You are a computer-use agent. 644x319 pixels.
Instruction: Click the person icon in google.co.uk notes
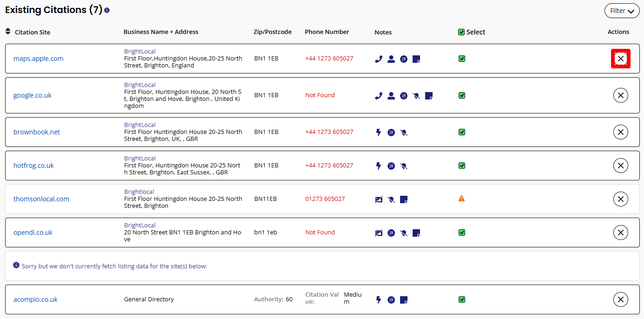click(x=391, y=96)
